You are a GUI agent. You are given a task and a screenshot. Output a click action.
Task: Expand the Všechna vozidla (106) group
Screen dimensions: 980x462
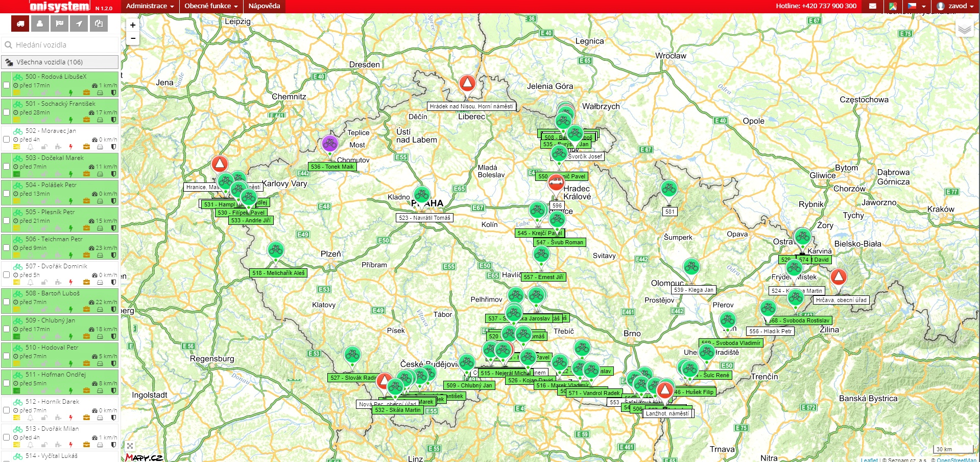coord(60,62)
